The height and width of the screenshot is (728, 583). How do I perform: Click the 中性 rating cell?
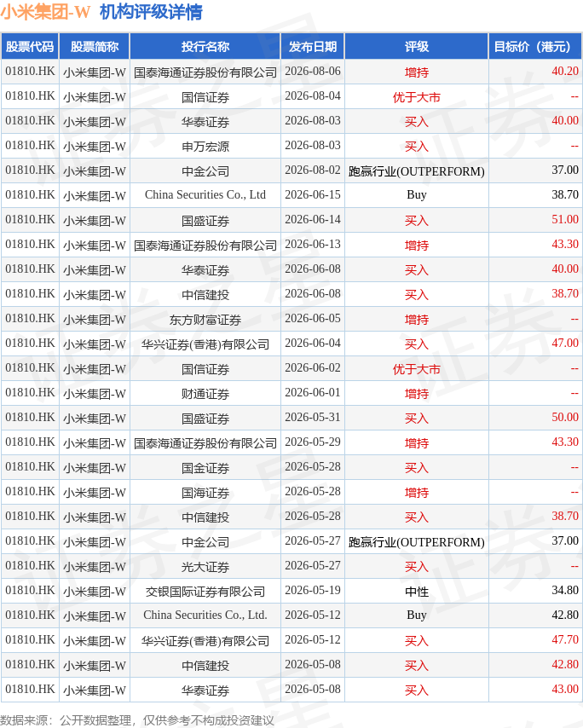click(416, 591)
